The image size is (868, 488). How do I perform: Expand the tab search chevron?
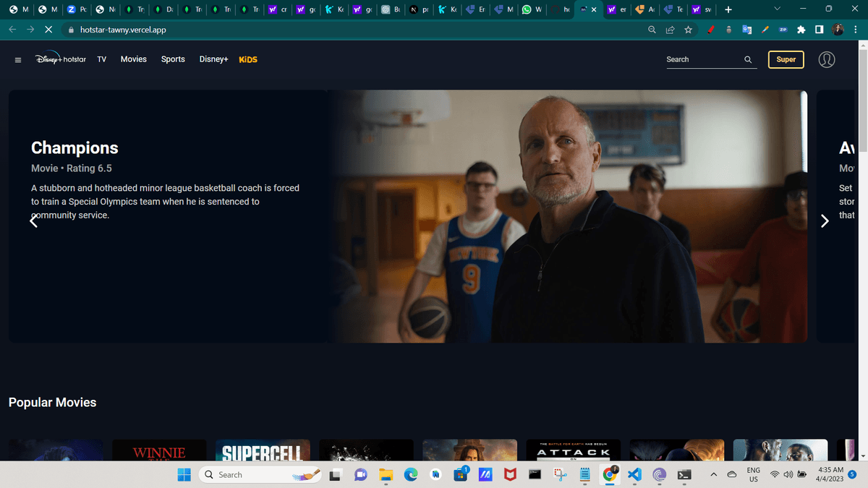(777, 9)
